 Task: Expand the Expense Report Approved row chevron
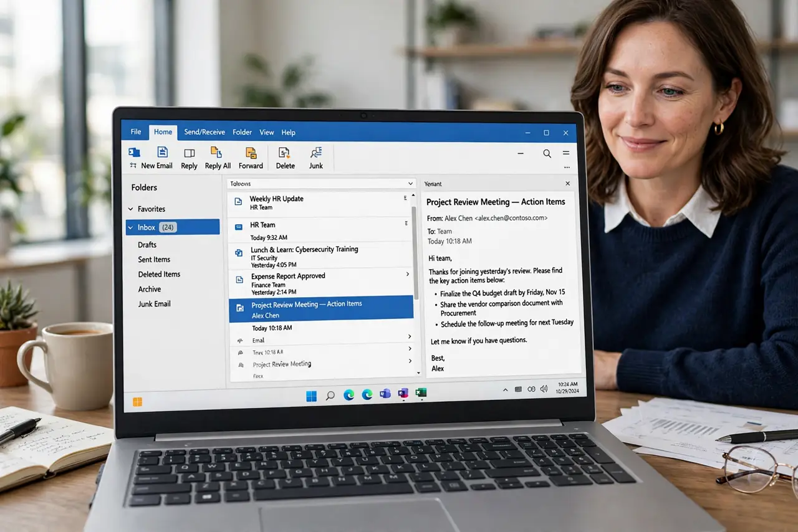(408, 274)
